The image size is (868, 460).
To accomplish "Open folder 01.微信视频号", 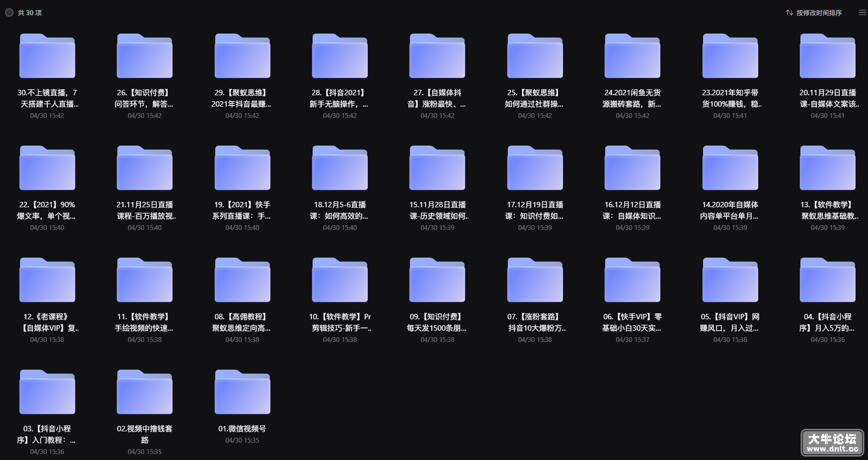I will 242,392.
